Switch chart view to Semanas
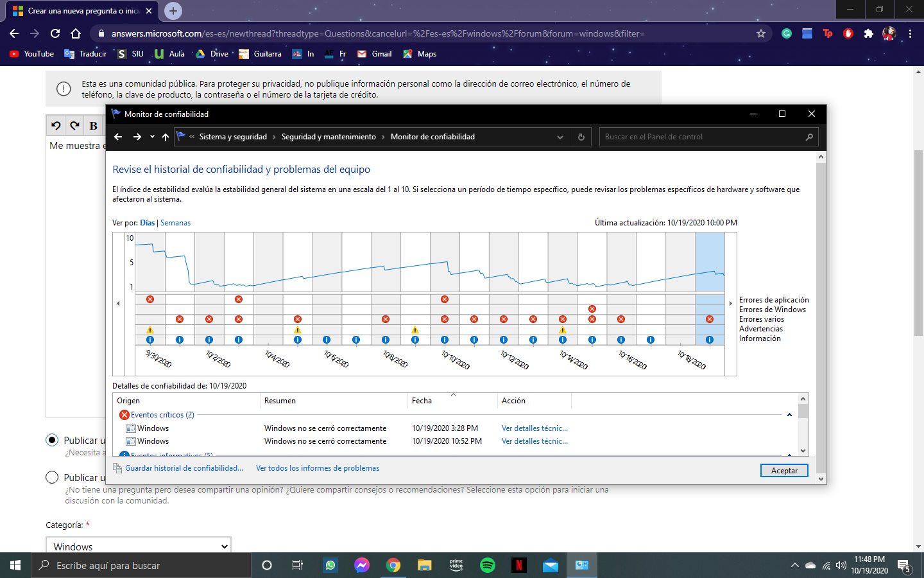The height and width of the screenshot is (578, 924). pos(175,223)
